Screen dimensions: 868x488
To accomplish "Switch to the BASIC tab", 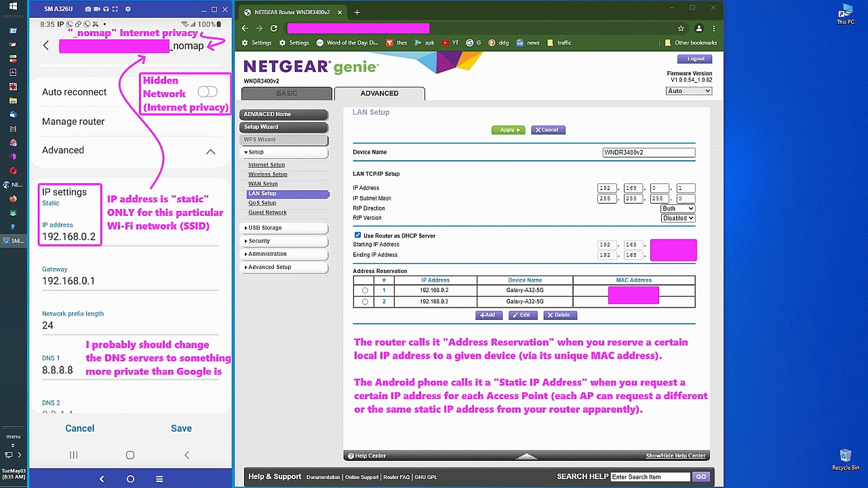I will pyautogui.click(x=287, y=94).
